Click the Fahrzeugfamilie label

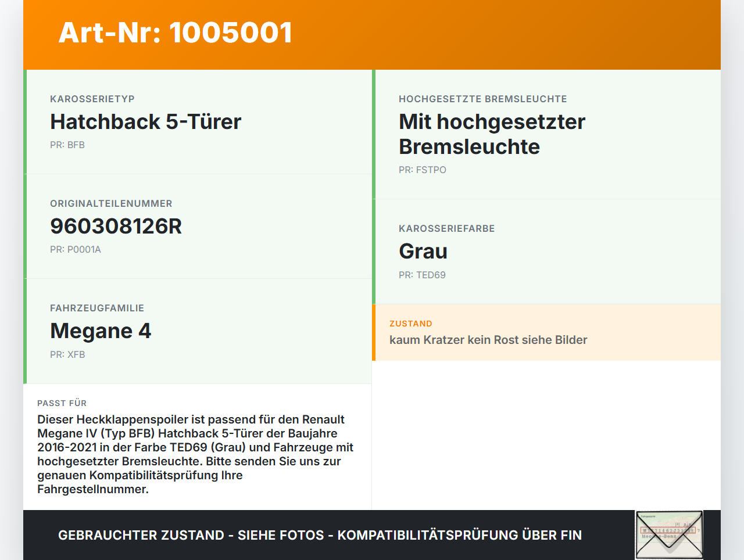coord(97,308)
